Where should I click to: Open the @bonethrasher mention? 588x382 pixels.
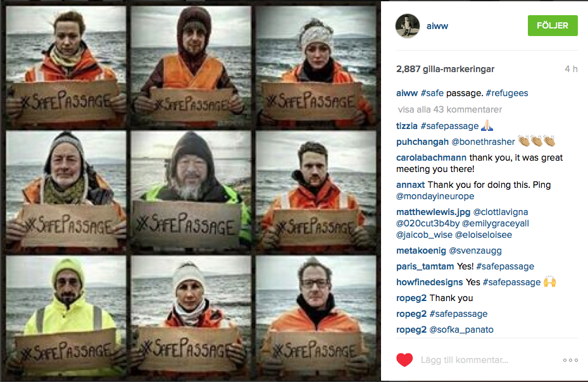pyautogui.click(x=483, y=142)
